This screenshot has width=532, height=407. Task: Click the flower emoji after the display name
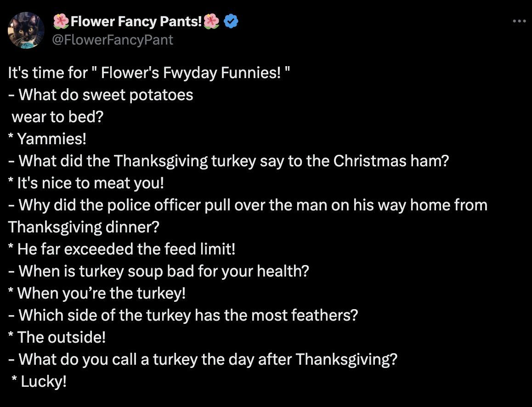pos(212,21)
